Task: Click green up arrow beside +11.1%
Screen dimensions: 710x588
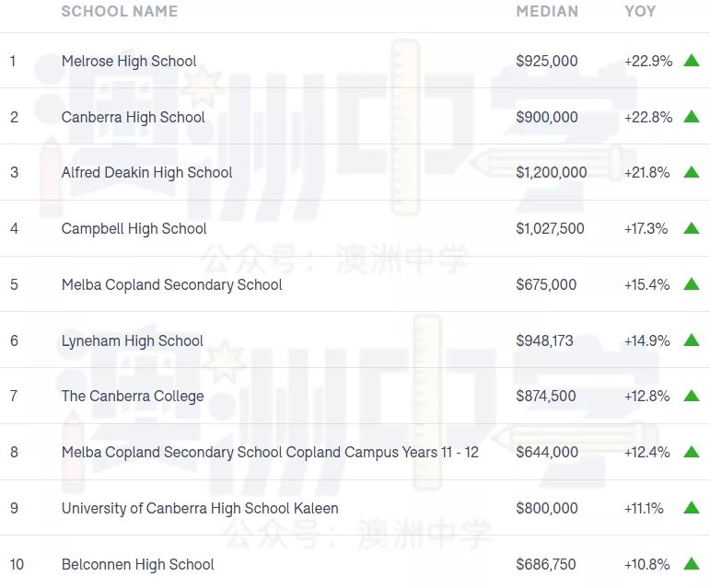Action: click(692, 508)
